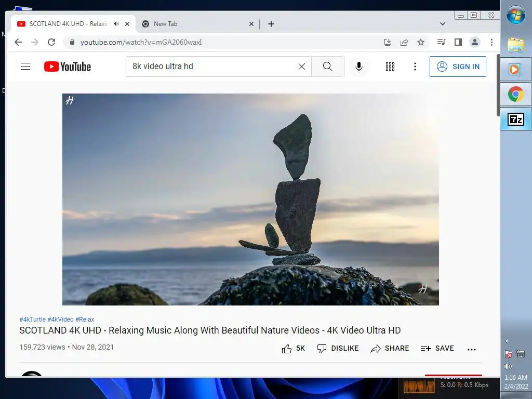The width and height of the screenshot is (532, 399).
Task: Open 7-Zip from the taskbar
Action: point(516,119)
